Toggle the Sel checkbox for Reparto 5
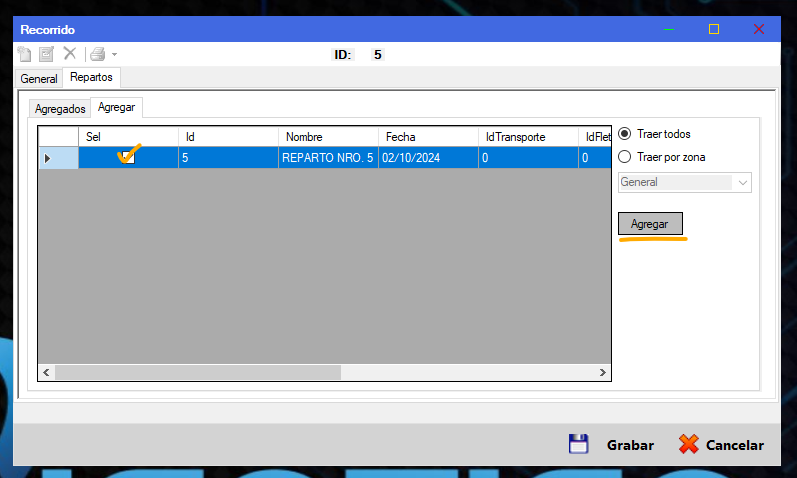This screenshot has height=478, width=797. tap(127, 157)
